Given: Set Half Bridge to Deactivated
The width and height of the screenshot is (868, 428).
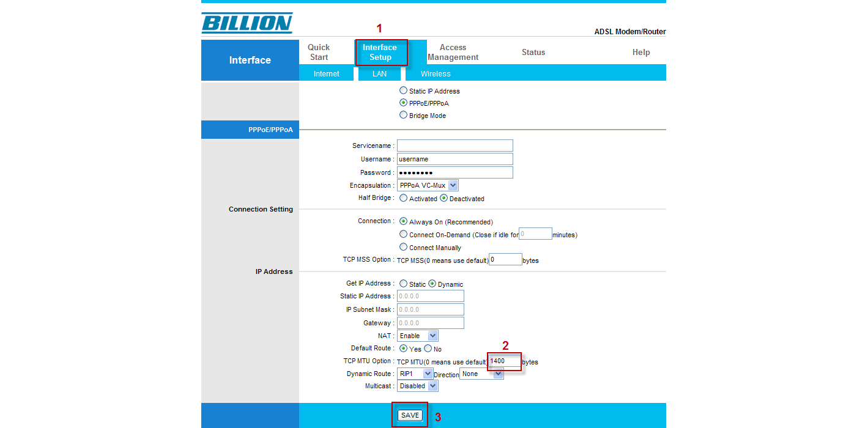Looking at the screenshot, I should click(x=444, y=198).
